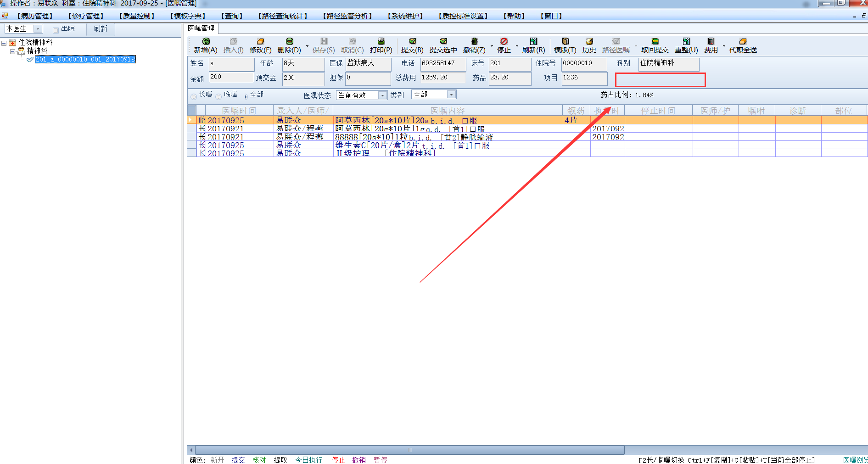Image resolution: width=868 pixels, height=464 pixels.
Task: Click the scrollbar left arrow
Action: pyautogui.click(x=191, y=450)
